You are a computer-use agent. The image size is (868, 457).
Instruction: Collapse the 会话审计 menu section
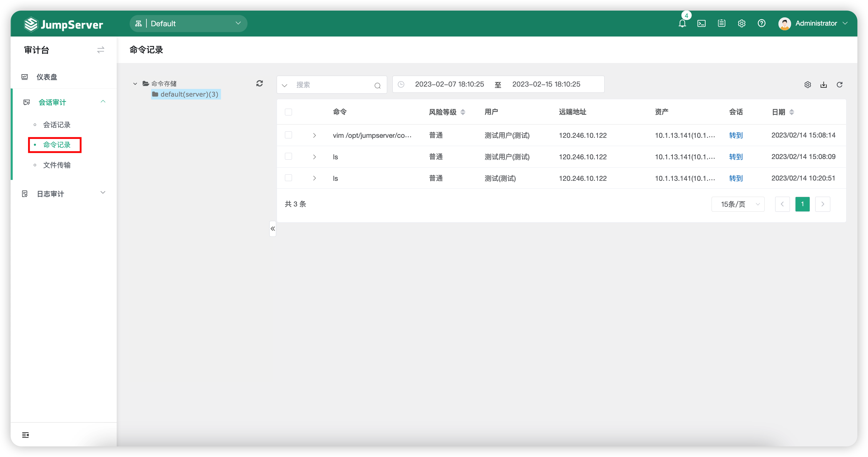coord(64,102)
